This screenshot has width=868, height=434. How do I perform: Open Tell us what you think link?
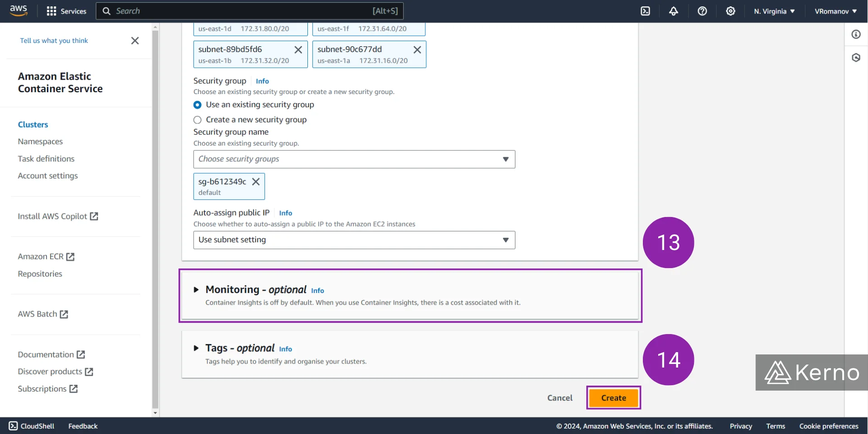click(x=54, y=41)
